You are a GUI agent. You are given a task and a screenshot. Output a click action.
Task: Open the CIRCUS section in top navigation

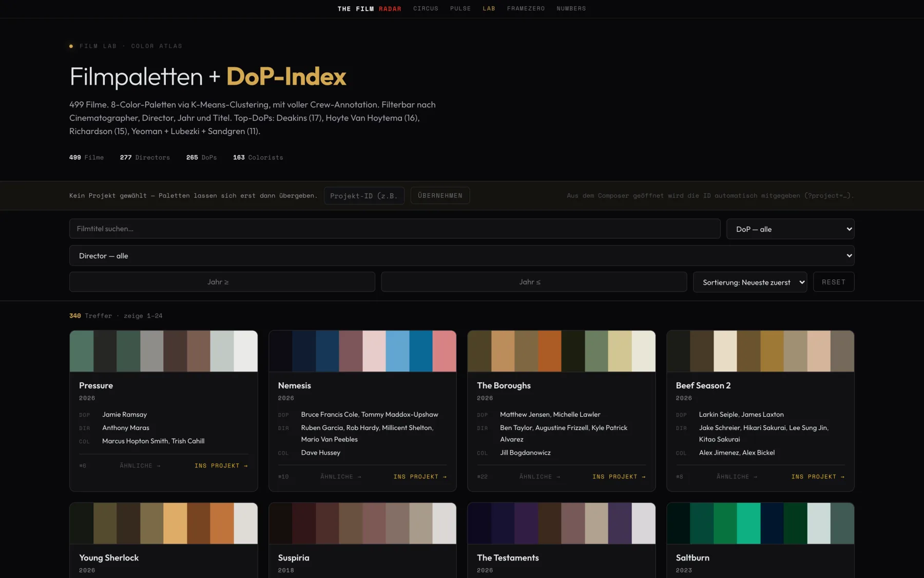pyautogui.click(x=426, y=9)
